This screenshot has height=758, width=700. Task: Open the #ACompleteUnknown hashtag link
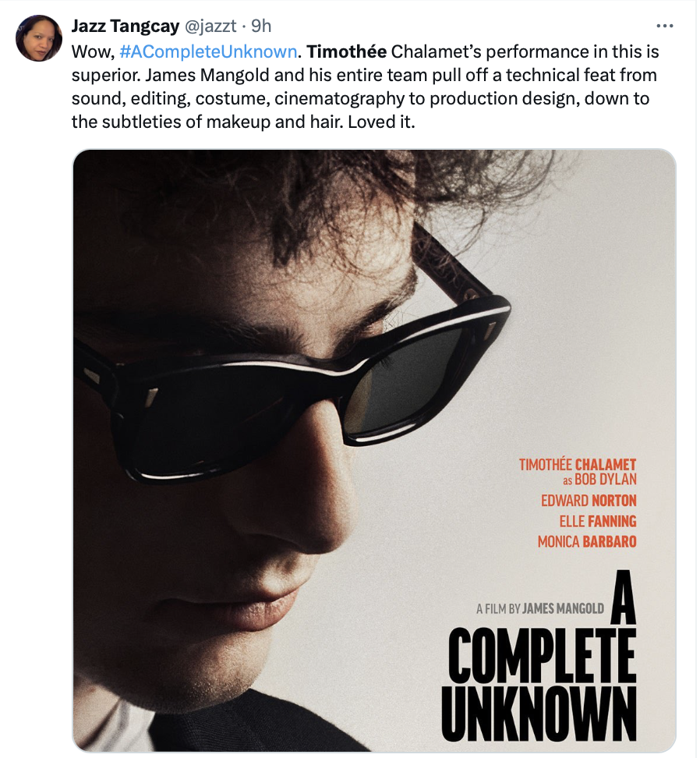click(x=207, y=51)
